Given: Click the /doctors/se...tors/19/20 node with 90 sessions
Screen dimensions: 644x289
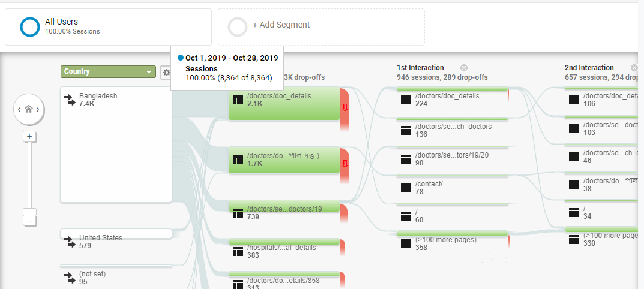Looking at the screenshot, I should point(452,156).
